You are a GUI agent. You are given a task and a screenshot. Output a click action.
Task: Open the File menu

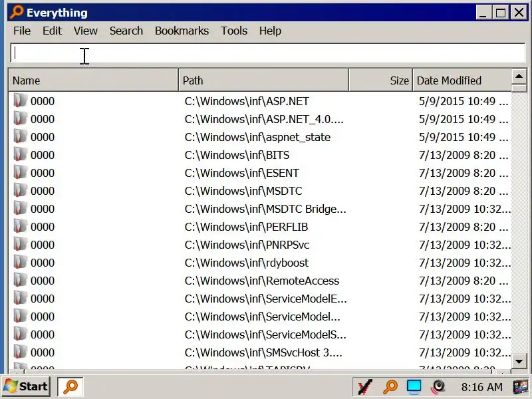pos(22,31)
